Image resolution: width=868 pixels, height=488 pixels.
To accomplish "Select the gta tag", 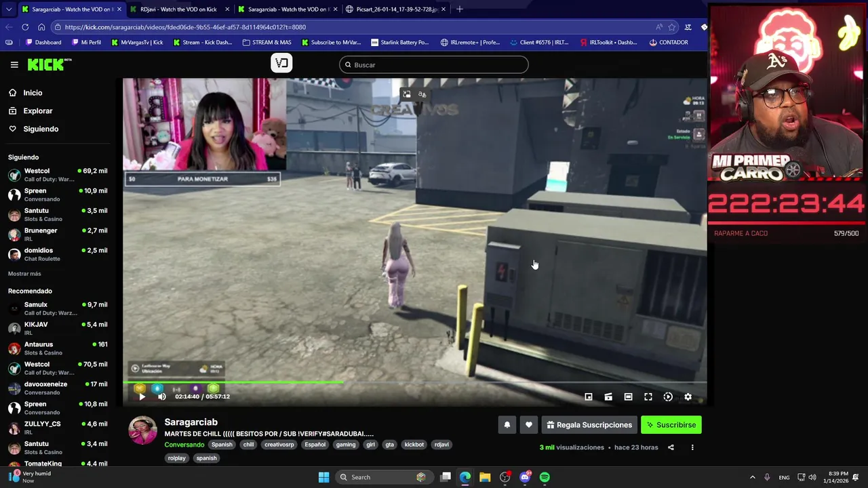I will tap(389, 445).
